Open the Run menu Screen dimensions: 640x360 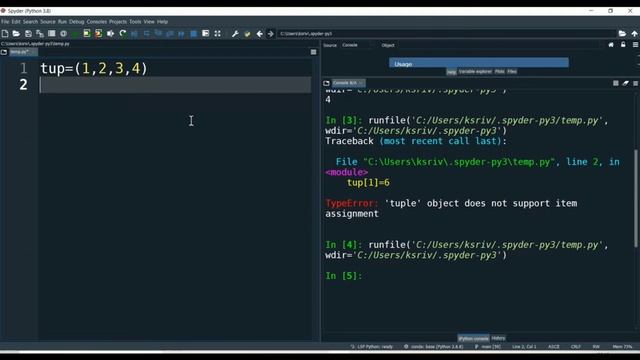[62, 22]
